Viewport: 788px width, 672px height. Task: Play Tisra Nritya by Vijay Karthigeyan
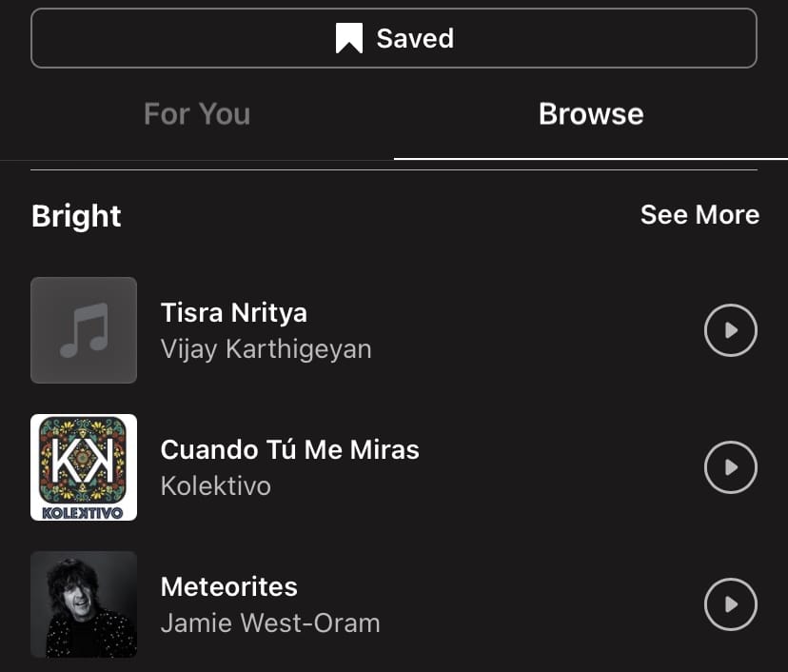tap(730, 330)
